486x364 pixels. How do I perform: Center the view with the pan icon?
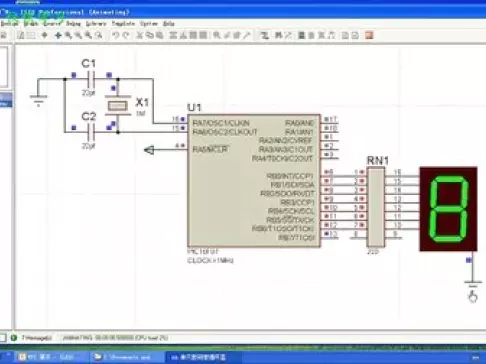coord(58,35)
